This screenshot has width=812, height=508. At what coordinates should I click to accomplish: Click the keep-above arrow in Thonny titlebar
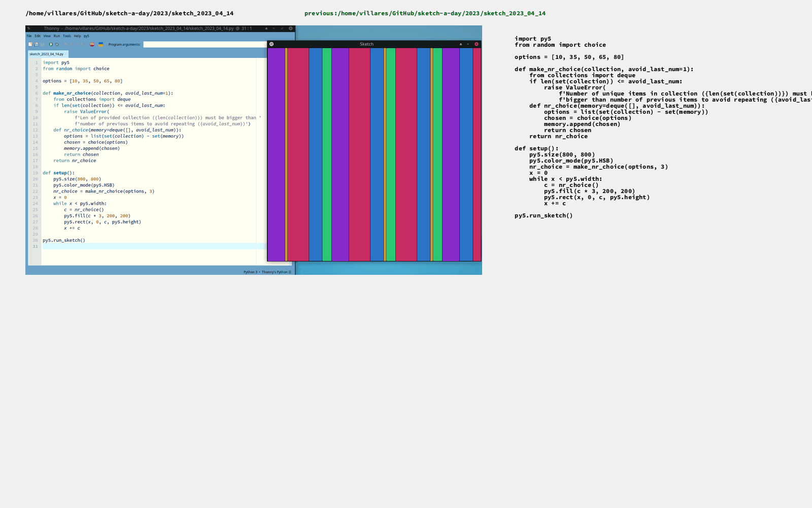(x=266, y=28)
